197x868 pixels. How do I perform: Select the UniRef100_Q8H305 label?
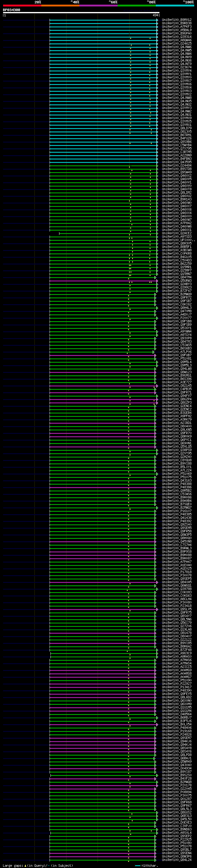[177, 243]
